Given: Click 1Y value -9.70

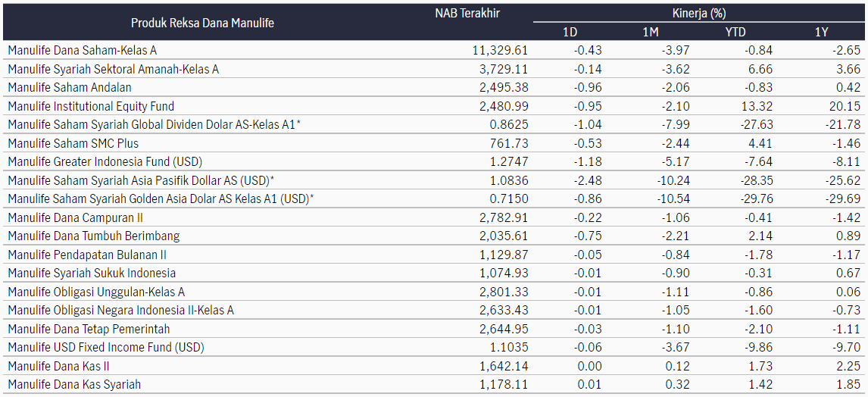Looking at the screenshot, I should (x=845, y=348).
